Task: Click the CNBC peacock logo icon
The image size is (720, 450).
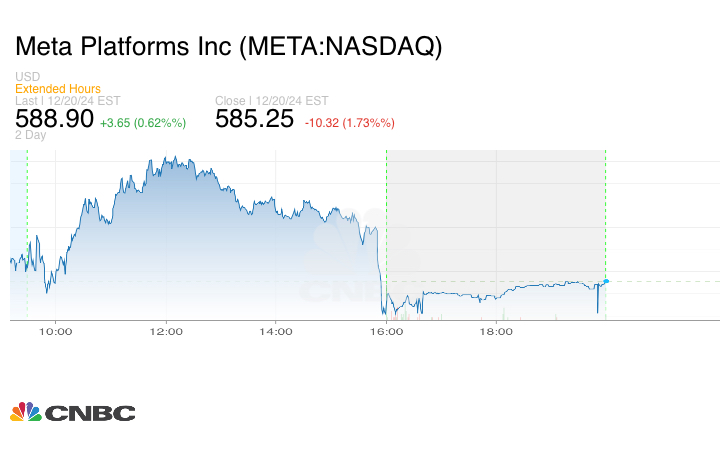Action: point(24,412)
